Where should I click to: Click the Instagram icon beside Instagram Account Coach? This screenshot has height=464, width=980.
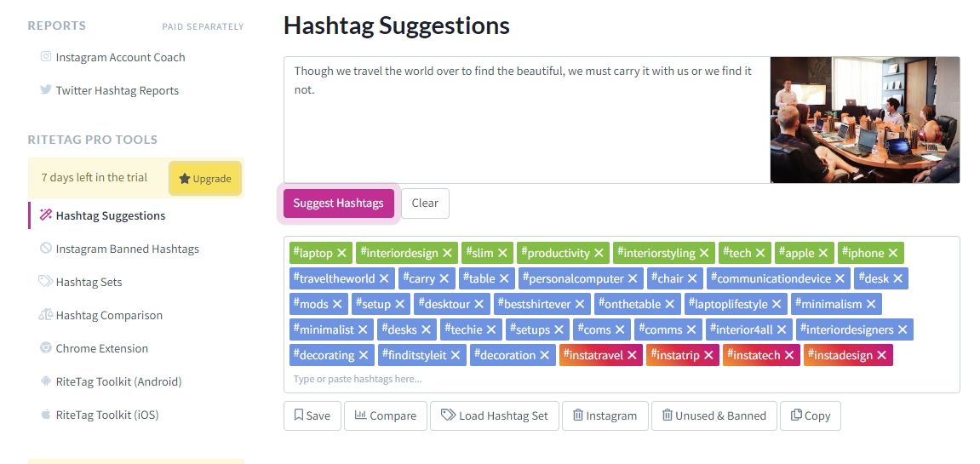click(46, 57)
